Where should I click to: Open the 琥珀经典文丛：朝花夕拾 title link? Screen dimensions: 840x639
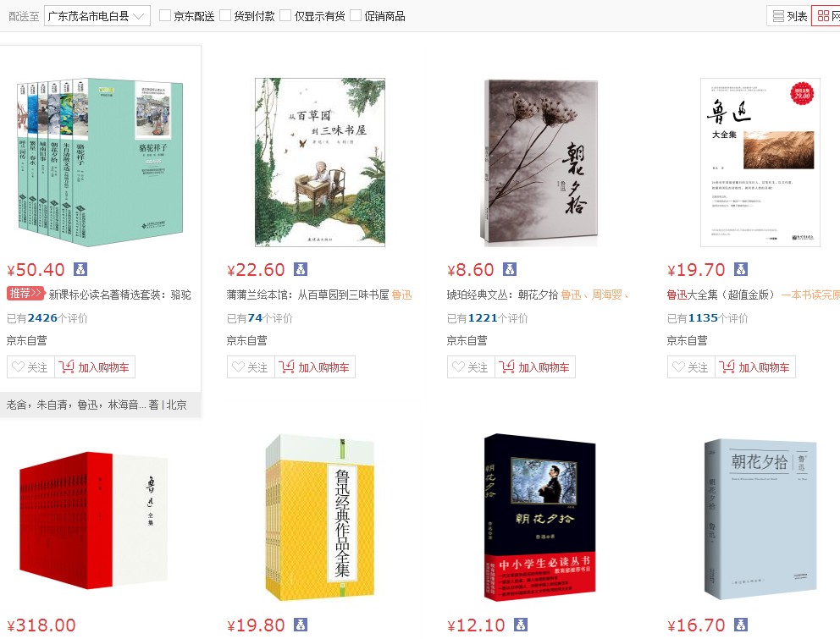[502, 295]
